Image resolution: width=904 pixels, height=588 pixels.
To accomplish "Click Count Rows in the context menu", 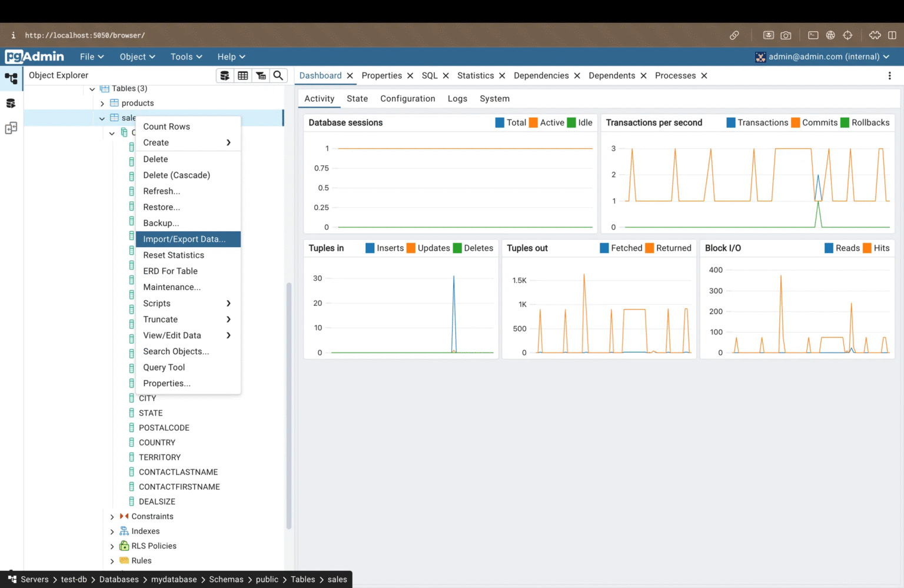I will (x=167, y=126).
